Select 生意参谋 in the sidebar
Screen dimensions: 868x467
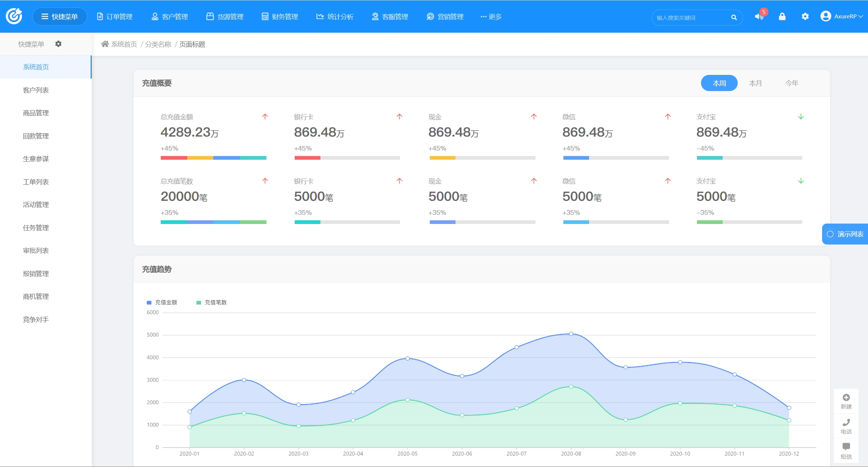(46, 159)
